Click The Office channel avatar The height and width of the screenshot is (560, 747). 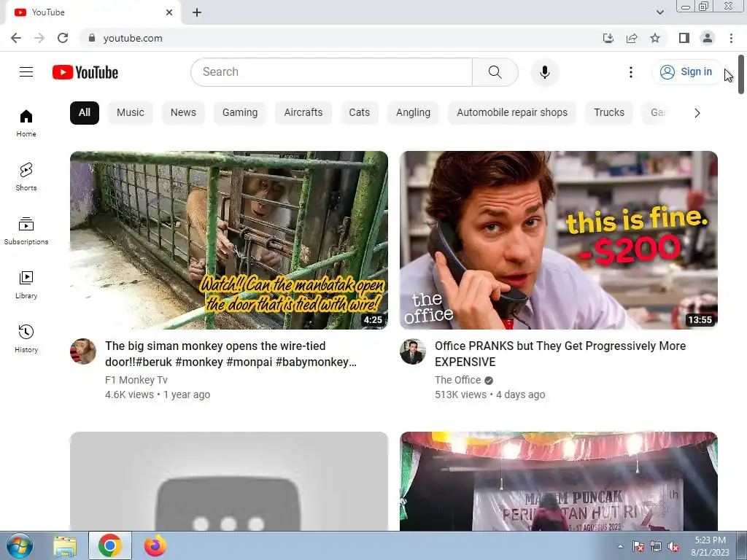pos(413,351)
